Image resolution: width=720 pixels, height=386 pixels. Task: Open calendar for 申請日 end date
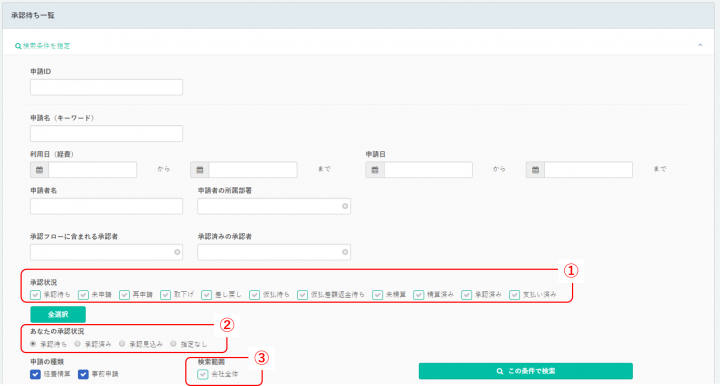(x=535, y=170)
